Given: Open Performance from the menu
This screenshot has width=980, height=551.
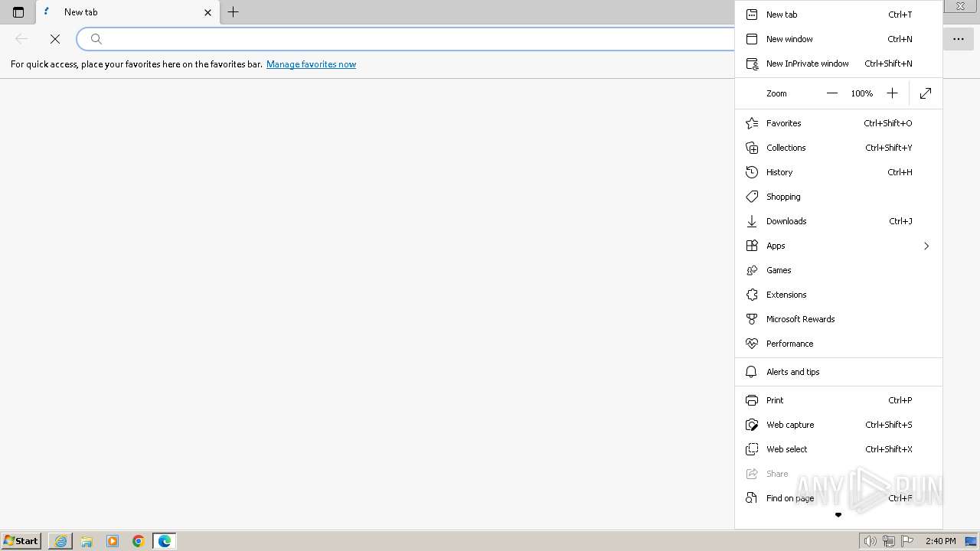Looking at the screenshot, I should pyautogui.click(x=838, y=344).
